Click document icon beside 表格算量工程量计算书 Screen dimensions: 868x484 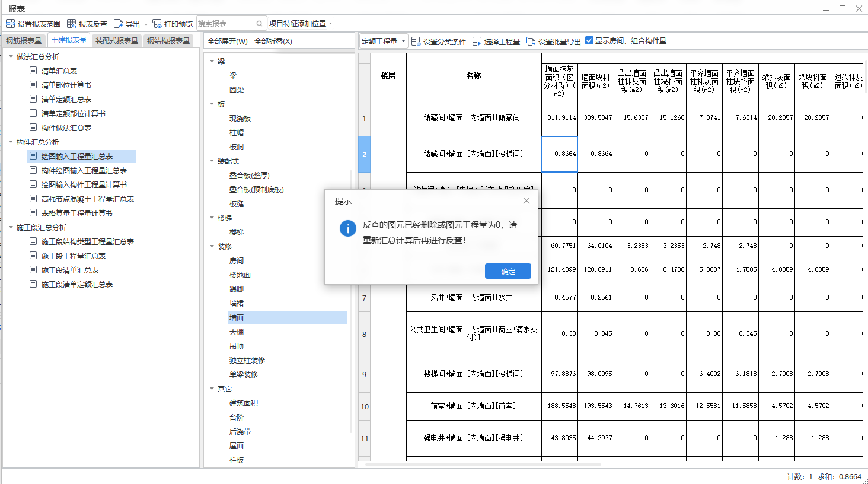(x=33, y=213)
